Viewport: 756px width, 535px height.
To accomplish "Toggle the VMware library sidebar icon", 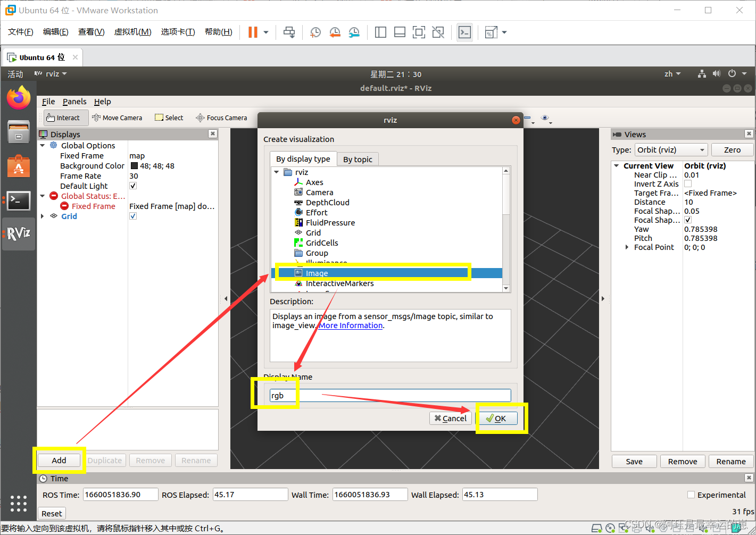I will coord(380,32).
